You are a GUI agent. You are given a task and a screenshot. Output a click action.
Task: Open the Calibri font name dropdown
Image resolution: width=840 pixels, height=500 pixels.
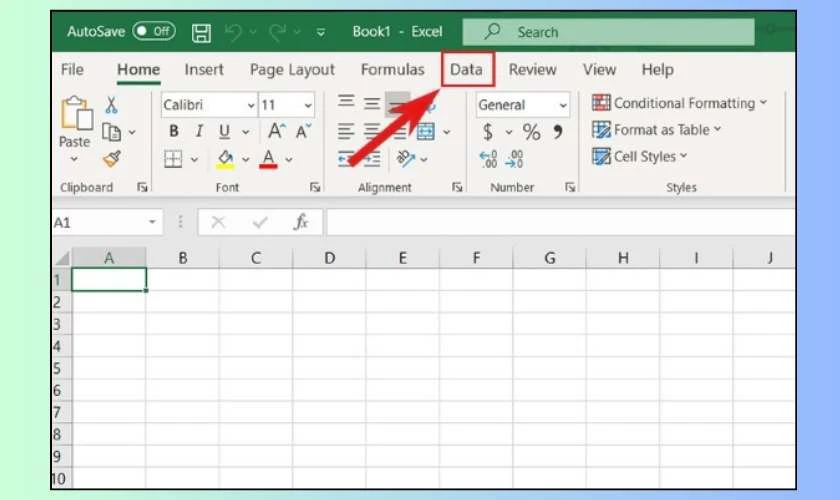click(x=248, y=105)
